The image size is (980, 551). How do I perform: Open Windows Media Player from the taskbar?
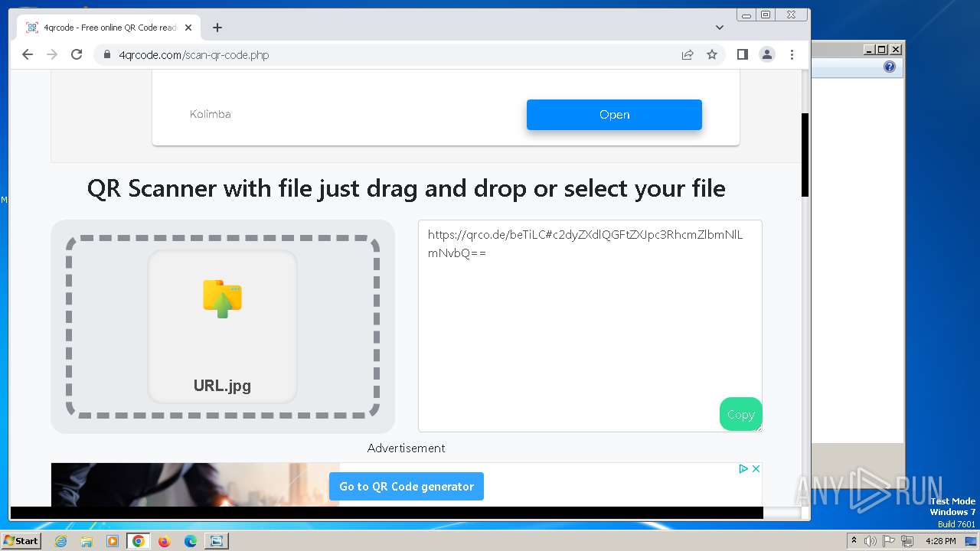click(113, 541)
